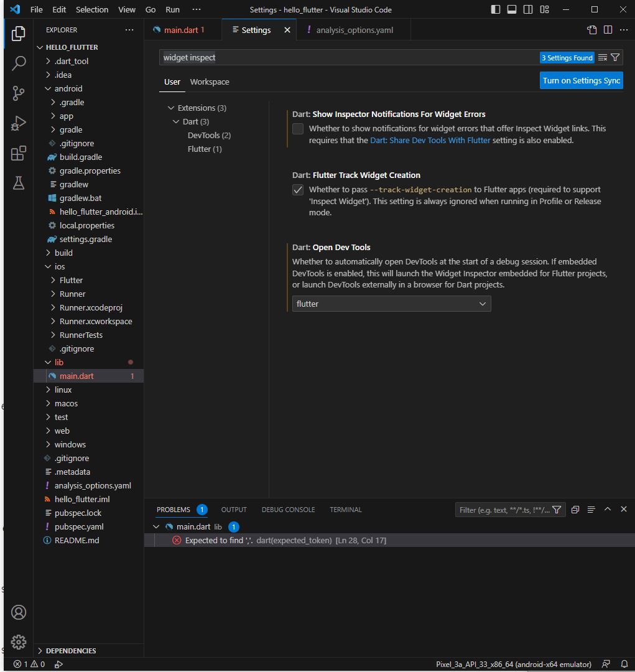
Task: Switch to the OUTPUT panel tab
Action: click(234, 510)
